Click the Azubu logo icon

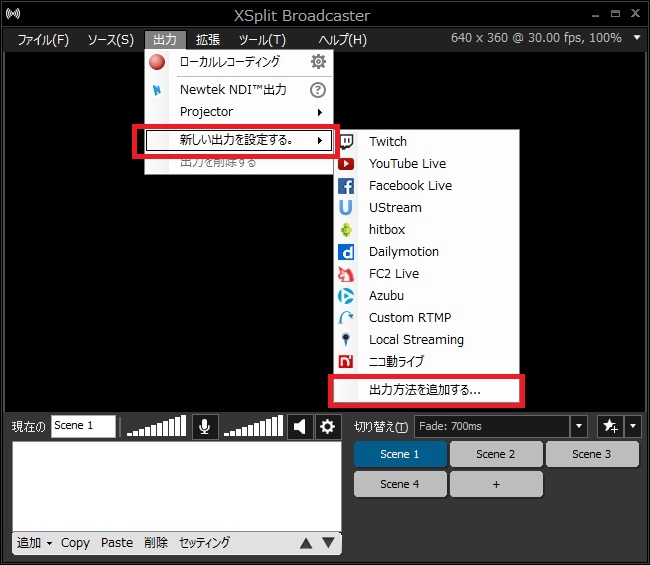pyautogui.click(x=346, y=296)
